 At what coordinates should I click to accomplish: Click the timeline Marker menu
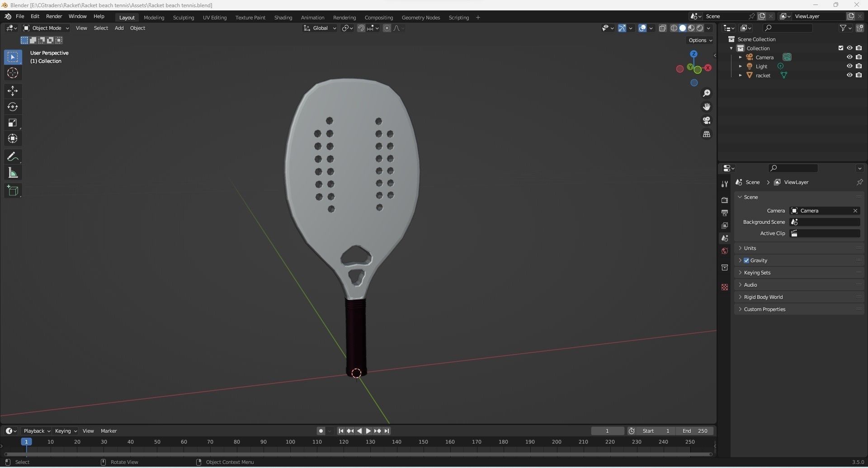pos(108,431)
